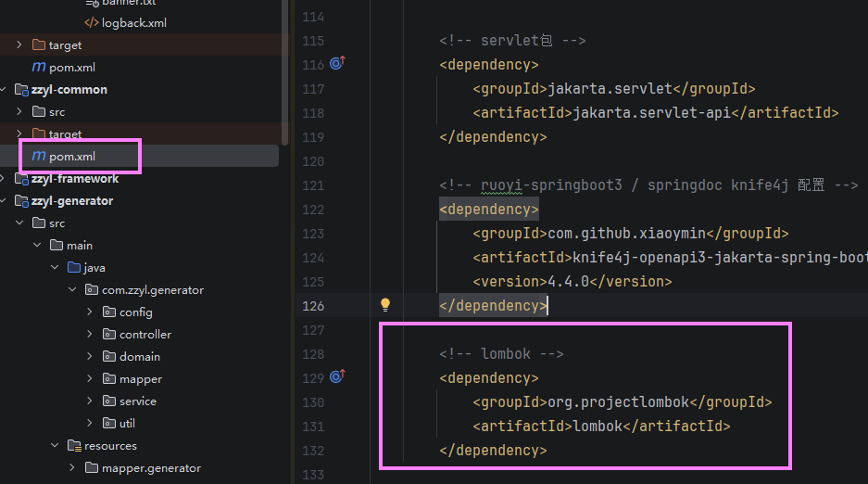Expand the zzyl-framework module

click(4, 179)
